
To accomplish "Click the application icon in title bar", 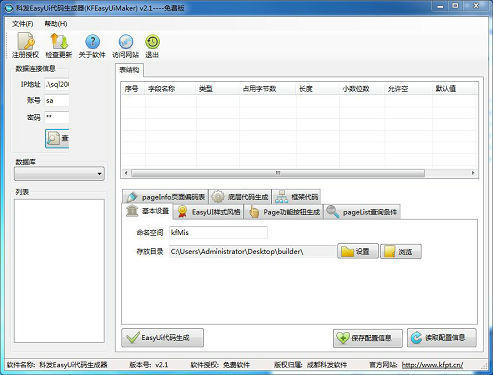I will click(10, 8).
